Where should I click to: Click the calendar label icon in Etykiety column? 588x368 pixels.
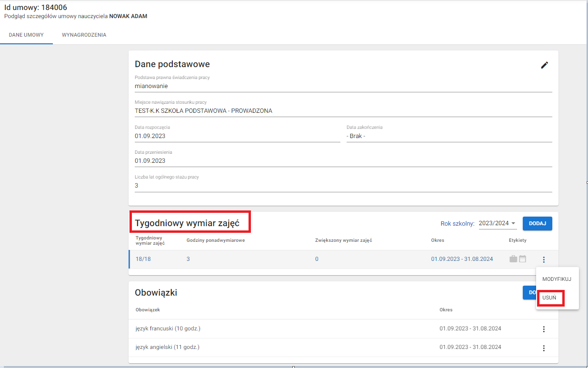(x=522, y=259)
